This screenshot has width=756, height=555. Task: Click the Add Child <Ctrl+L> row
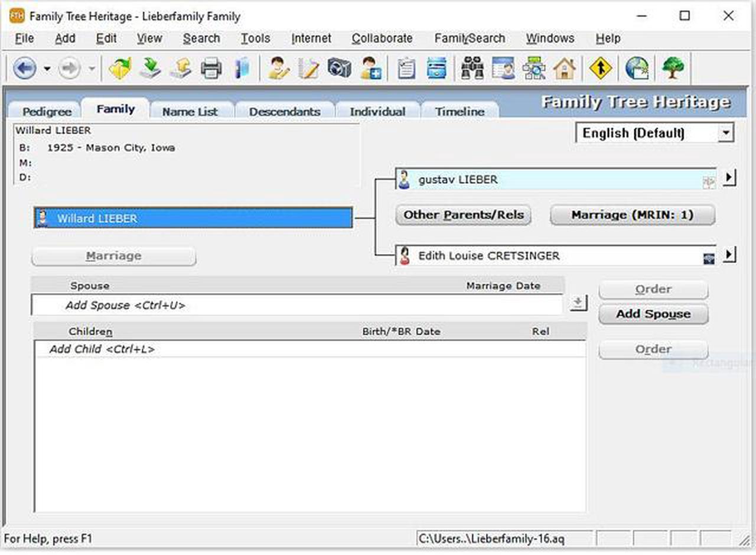[310, 349]
